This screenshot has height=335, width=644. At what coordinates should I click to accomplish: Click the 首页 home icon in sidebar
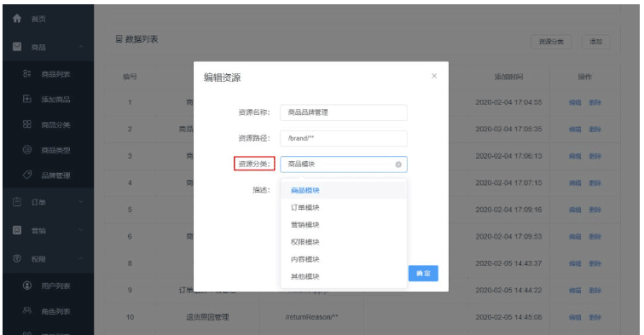click(17, 19)
